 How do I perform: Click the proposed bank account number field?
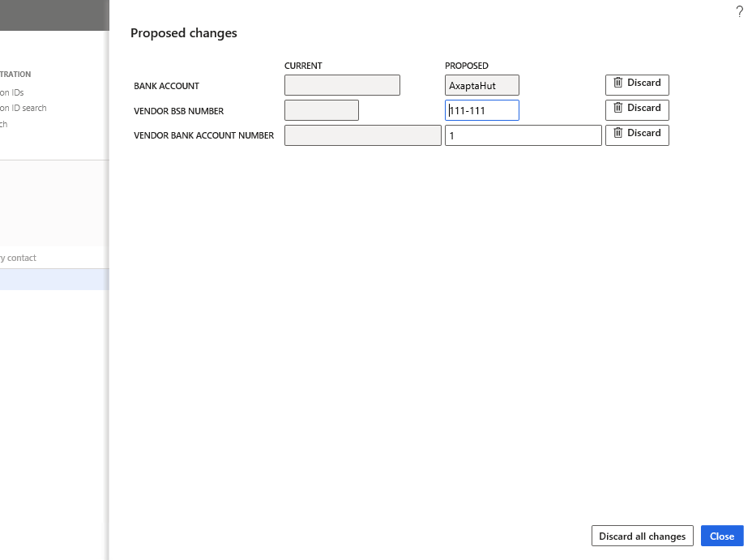click(523, 135)
